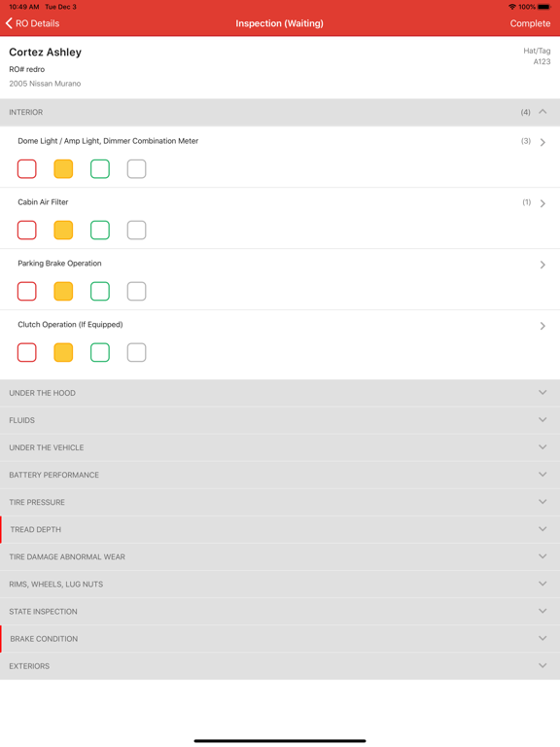
Task: Go back to RO Details
Action: pyautogui.click(x=32, y=23)
